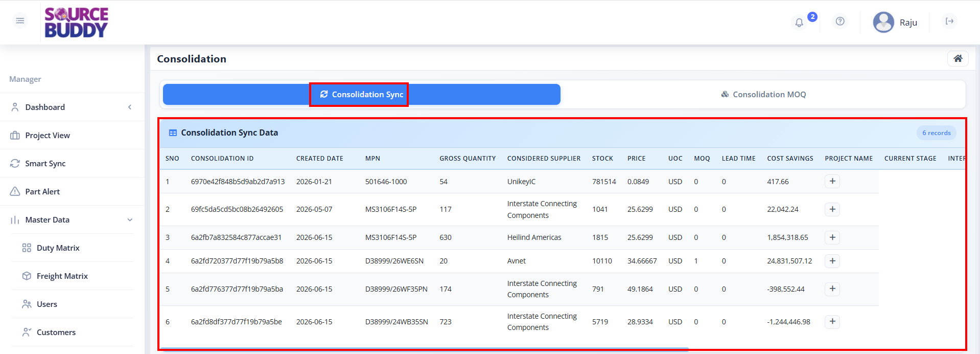Click the Customers person icon
Viewport: 980px width, 354px height.
[x=27, y=332]
